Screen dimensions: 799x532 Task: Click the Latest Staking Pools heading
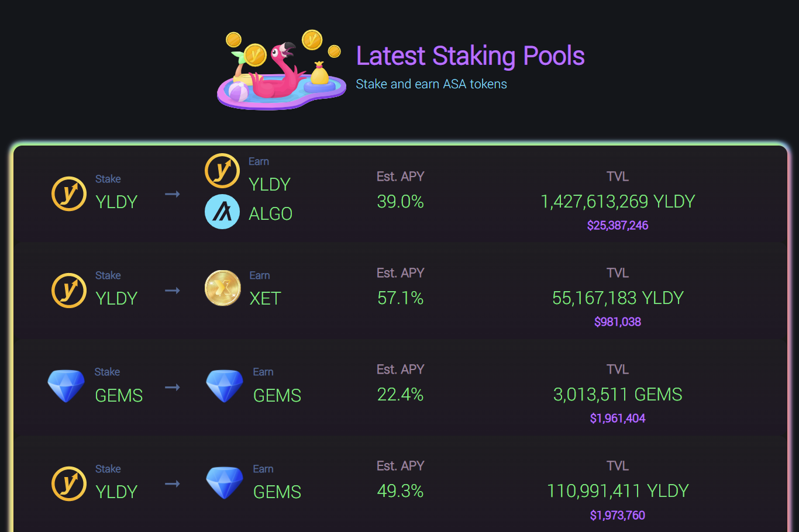(x=470, y=56)
